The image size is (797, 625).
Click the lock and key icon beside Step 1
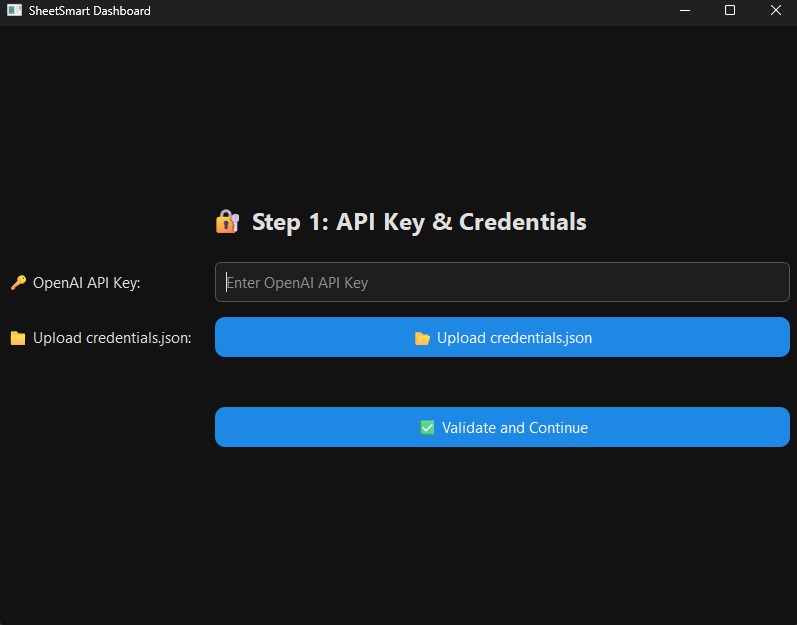coord(227,222)
